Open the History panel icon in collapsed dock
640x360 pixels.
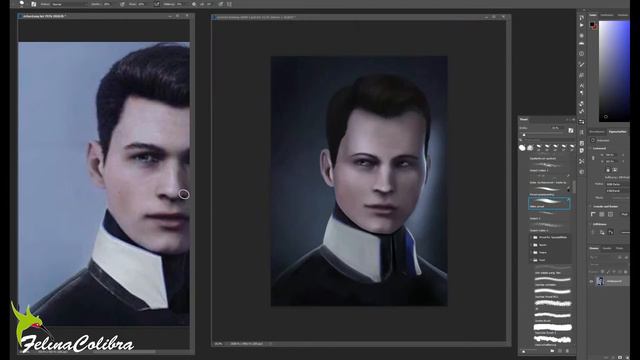(x=582, y=18)
